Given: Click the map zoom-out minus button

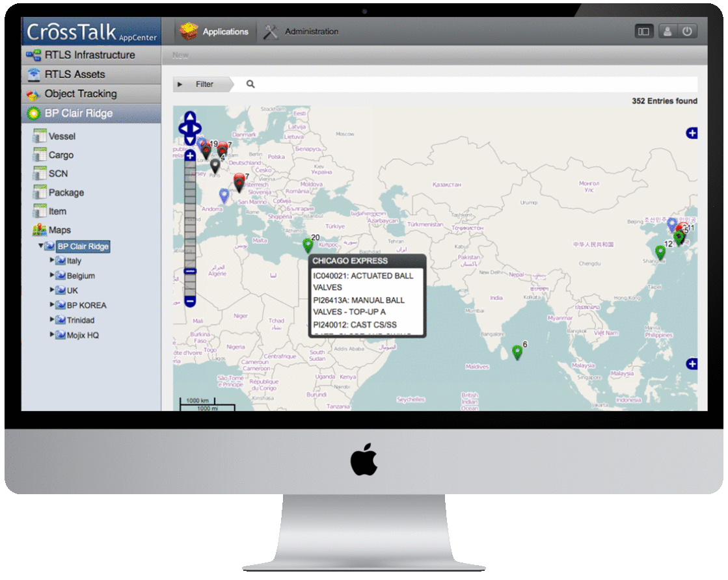Looking at the screenshot, I should [190, 302].
